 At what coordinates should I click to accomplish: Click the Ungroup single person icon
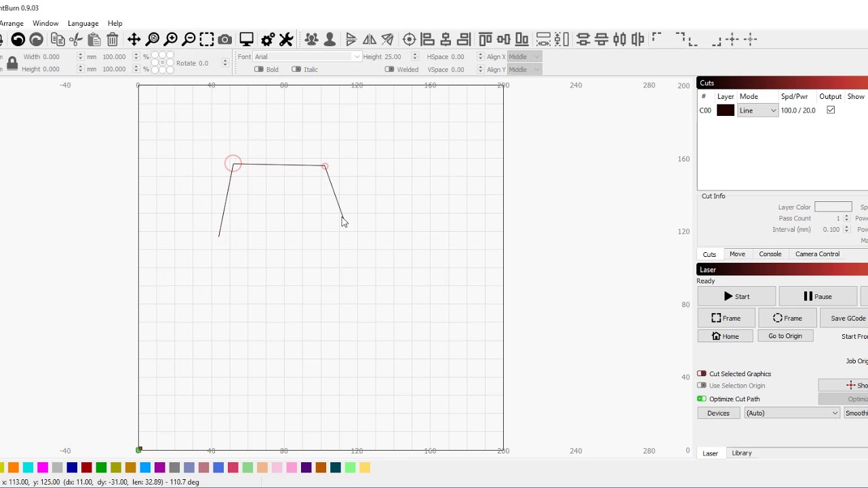coord(330,40)
